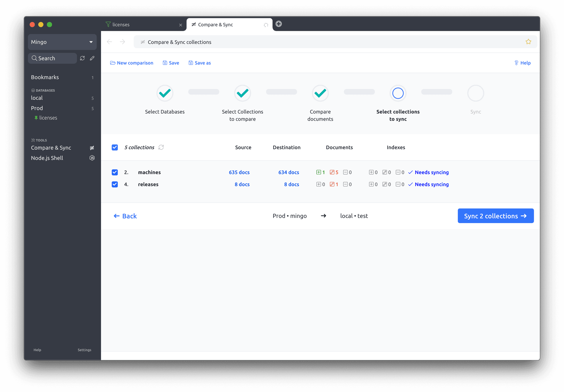Click the pinned licenses collection icon
Viewport: 564px width, 392px height.
click(x=36, y=118)
